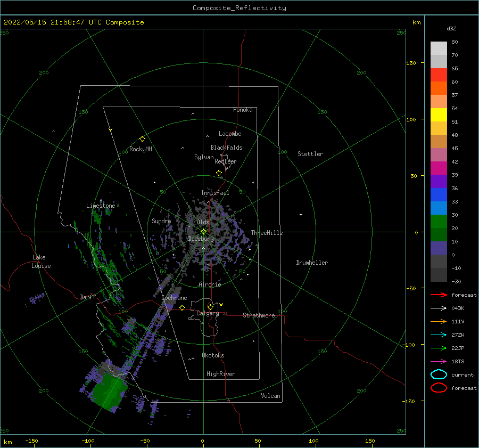
Task: Click the orange 111V arrow icon
Action: (439, 321)
